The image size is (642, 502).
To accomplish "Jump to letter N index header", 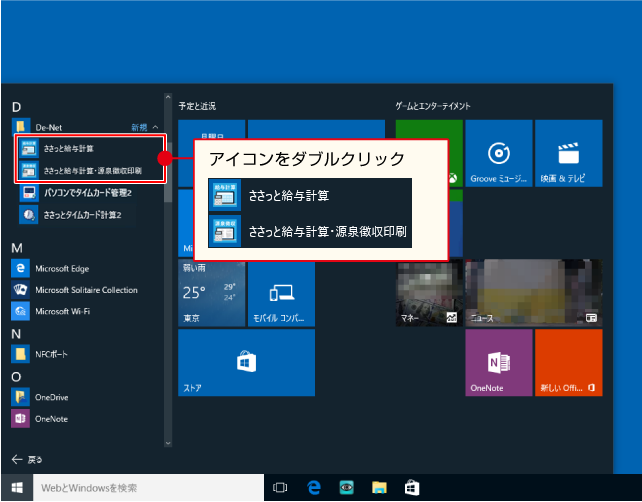I will [x=16, y=334].
